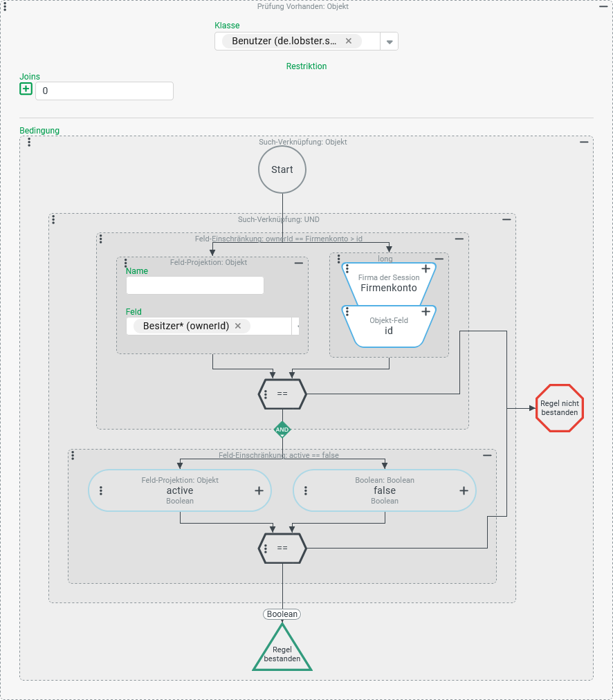The height and width of the screenshot is (700, 613).
Task: Remove the Besitzer* (ownerId) field chip
Action: pos(238,326)
